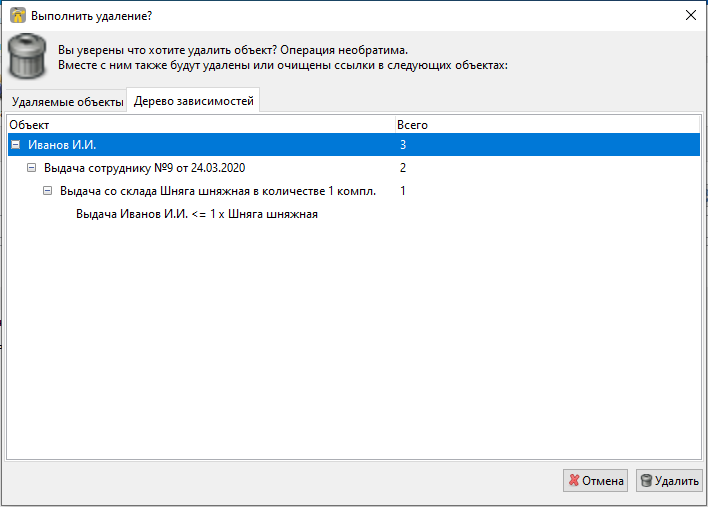Collapse Выдача сотруднику №9 node
The image size is (708, 507).
click(x=31, y=168)
